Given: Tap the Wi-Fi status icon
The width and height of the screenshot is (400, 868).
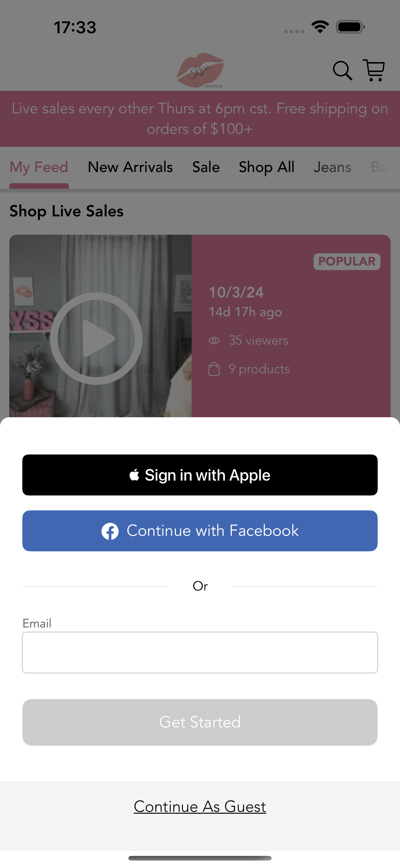Looking at the screenshot, I should 320,27.
